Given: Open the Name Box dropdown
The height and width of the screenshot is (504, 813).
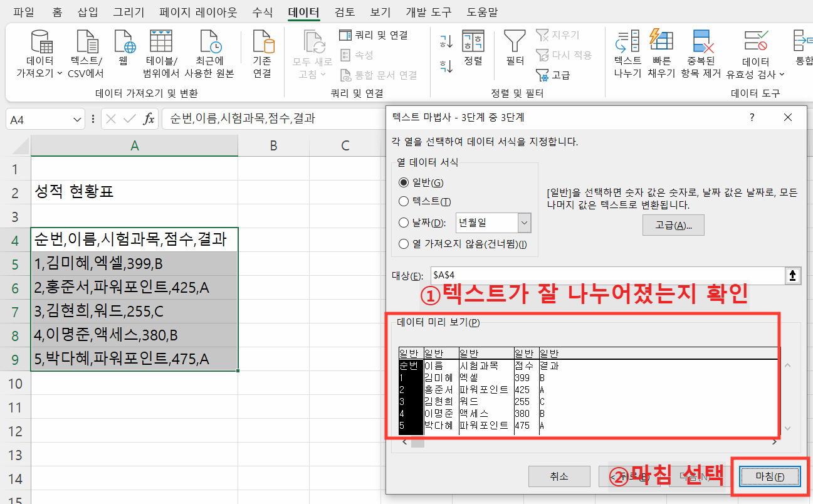Looking at the screenshot, I should click(x=78, y=118).
